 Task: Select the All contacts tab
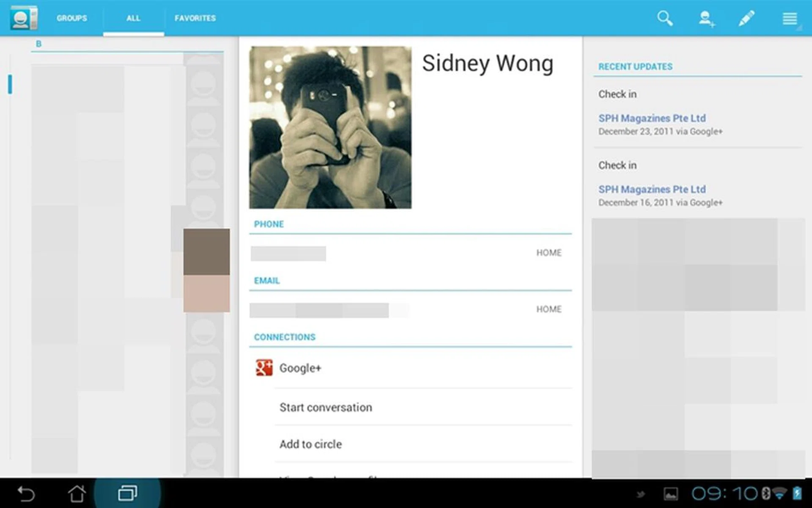pyautogui.click(x=133, y=18)
